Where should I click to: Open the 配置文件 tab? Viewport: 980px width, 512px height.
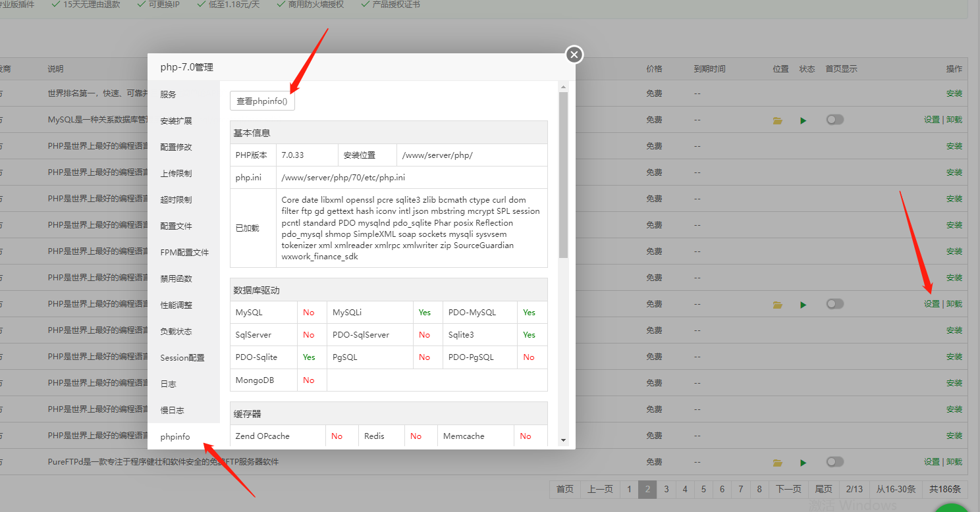(x=184, y=226)
